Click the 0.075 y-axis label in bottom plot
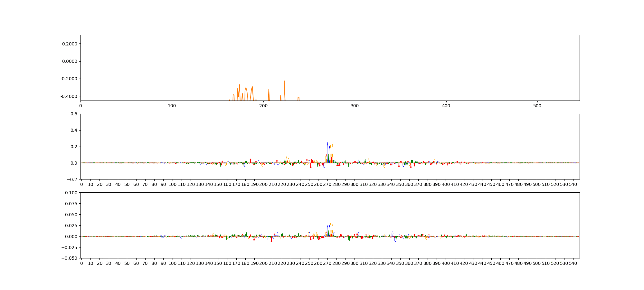The image size is (644, 290). click(71, 204)
